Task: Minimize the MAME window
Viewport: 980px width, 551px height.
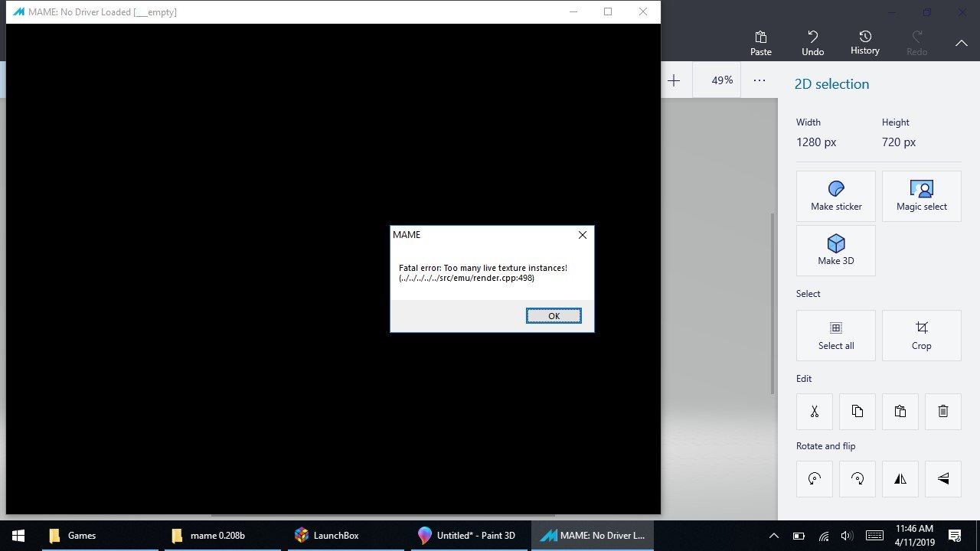Action: pos(573,11)
